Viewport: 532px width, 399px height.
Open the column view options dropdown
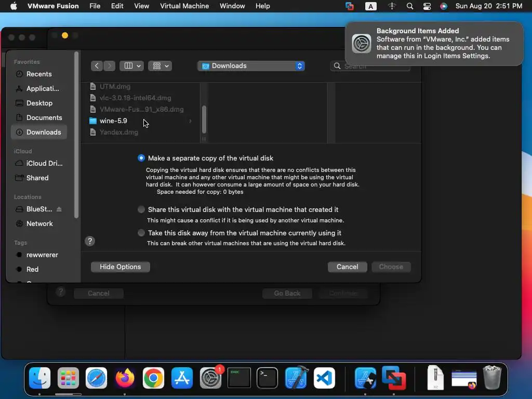(x=131, y=66)
